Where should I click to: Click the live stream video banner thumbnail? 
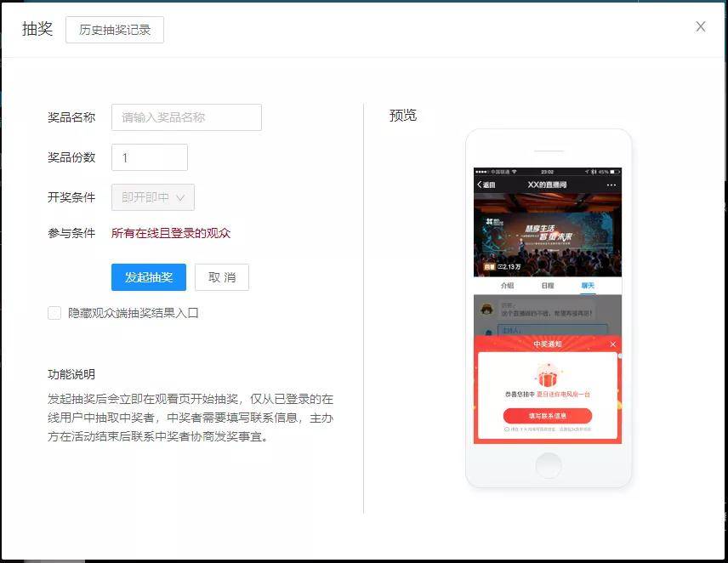[x=548, y=230]
